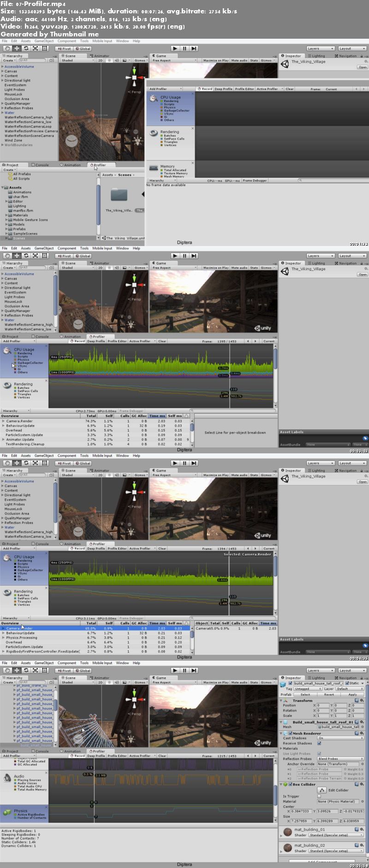The image size is (369, 868).
Task: Open the Blend Probes Reflection Probes dropdown
Action: pyautogui.click(x=340, y=759)
